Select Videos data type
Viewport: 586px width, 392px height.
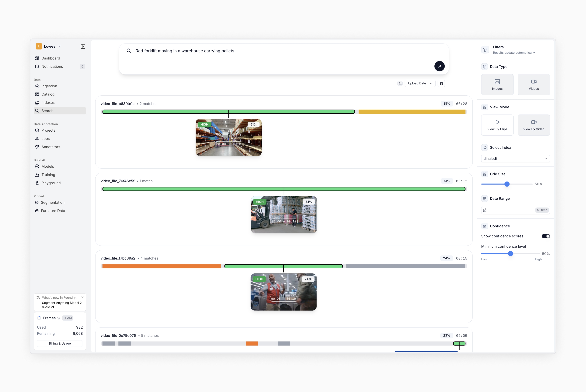pyautogui.click(x=534, y=84)
